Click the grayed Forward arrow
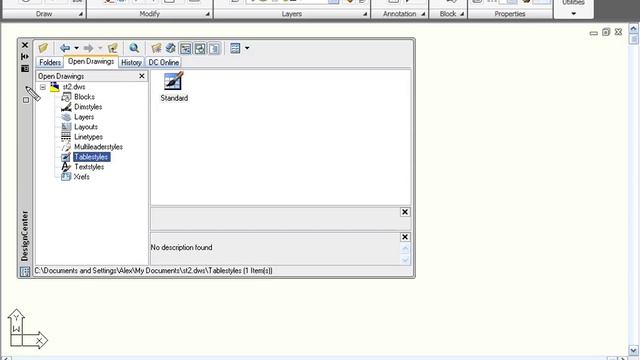The height and width of the screenshot is (360, 640). (x=88, y=48)
